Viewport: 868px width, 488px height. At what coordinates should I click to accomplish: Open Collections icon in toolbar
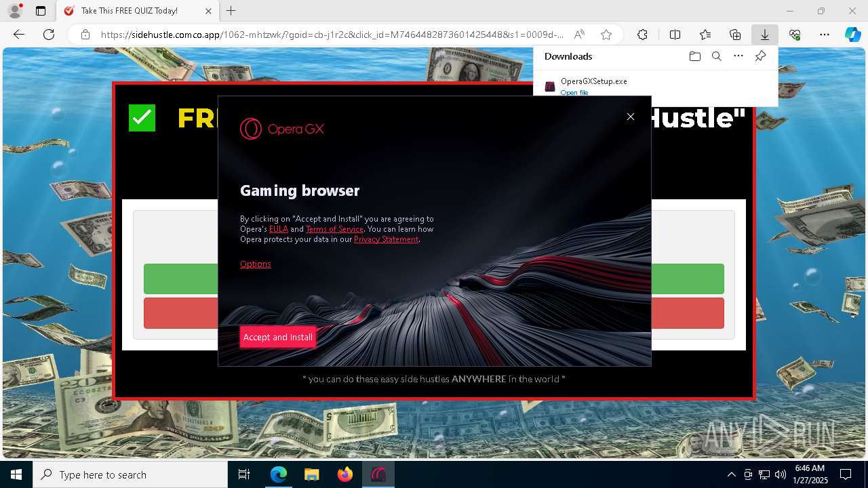pyautogui.click(x=735, y=35)
